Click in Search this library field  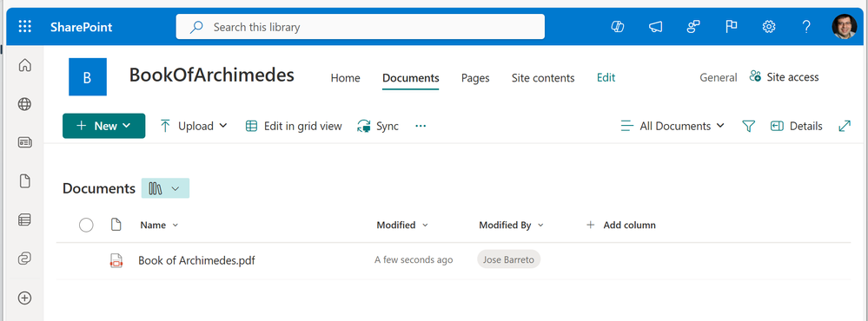(x=361, y=27)
